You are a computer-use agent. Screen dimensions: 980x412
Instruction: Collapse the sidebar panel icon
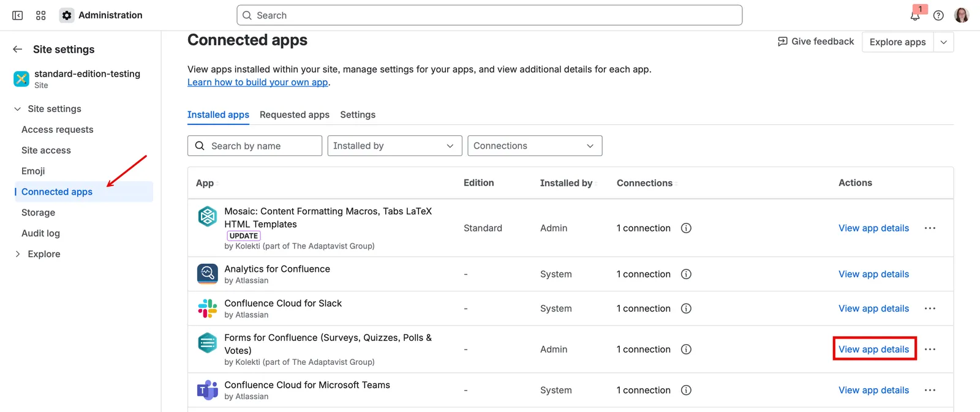coord(18,15)
